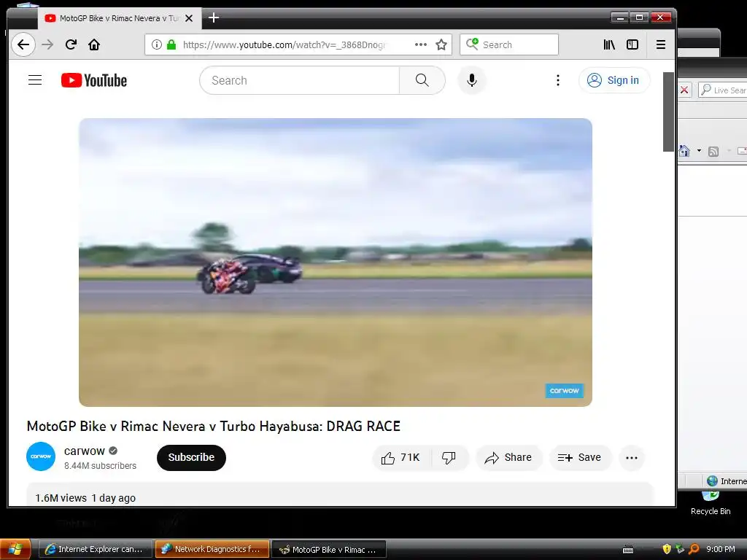Click the Sign in button
Screen dimensions: 747x560
pyautogui.click(x=614, y=80)
